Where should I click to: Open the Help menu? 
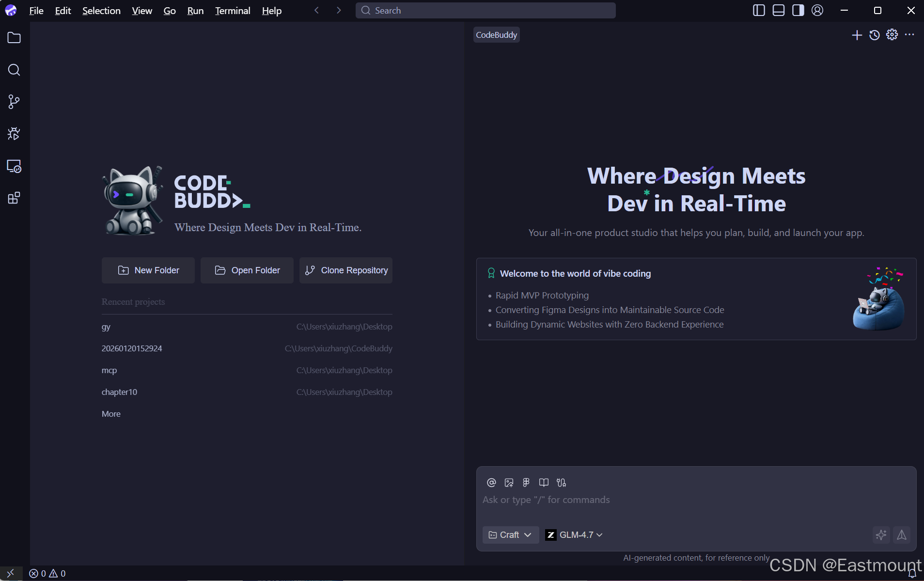click(x=271, y=11)
